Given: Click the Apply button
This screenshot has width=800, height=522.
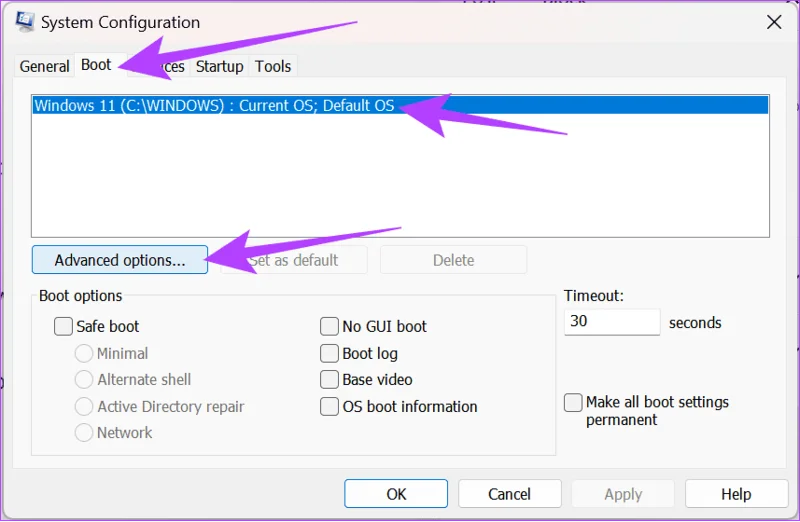Looking at the screenshot, I should pyautogui.click(x=623, y=493).
